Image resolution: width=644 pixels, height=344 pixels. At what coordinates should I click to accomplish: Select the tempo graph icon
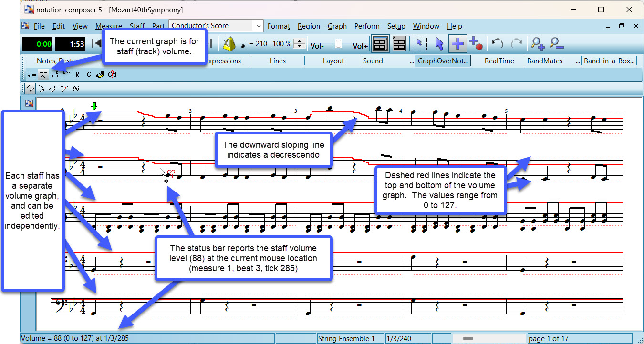31,74
